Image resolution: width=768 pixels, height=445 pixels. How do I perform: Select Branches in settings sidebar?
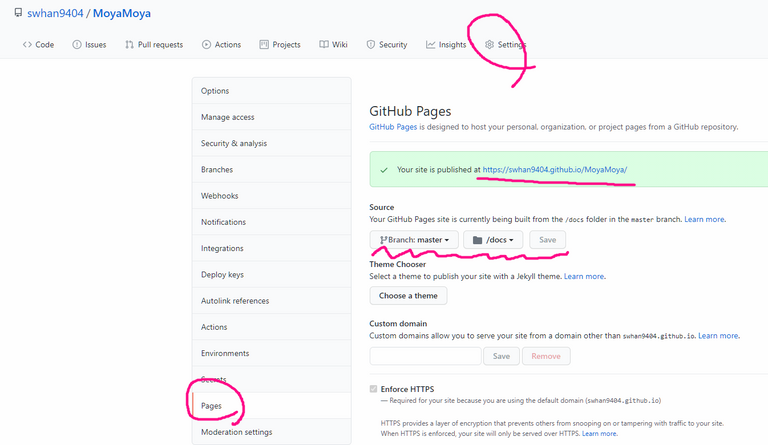[x=272, y=169]
